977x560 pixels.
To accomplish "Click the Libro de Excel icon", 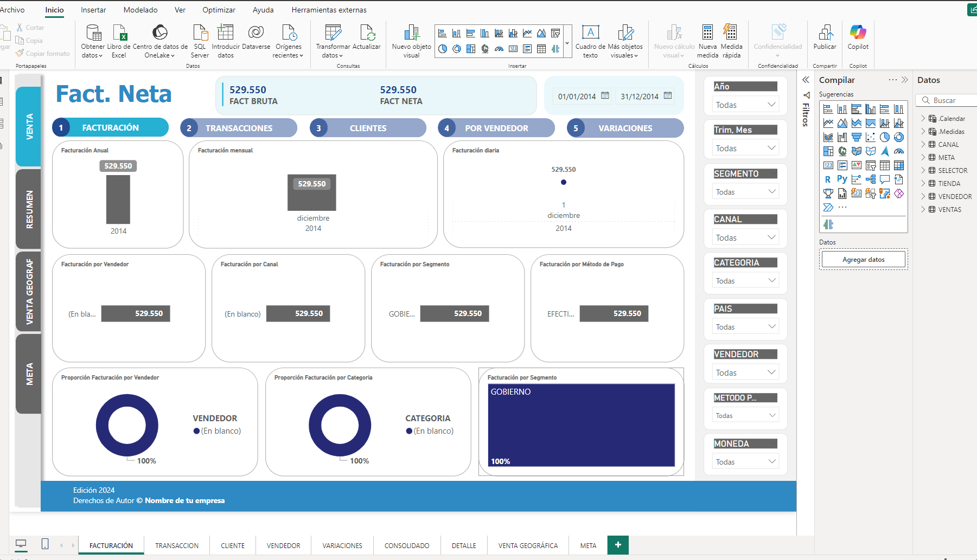I will point(119,34).
